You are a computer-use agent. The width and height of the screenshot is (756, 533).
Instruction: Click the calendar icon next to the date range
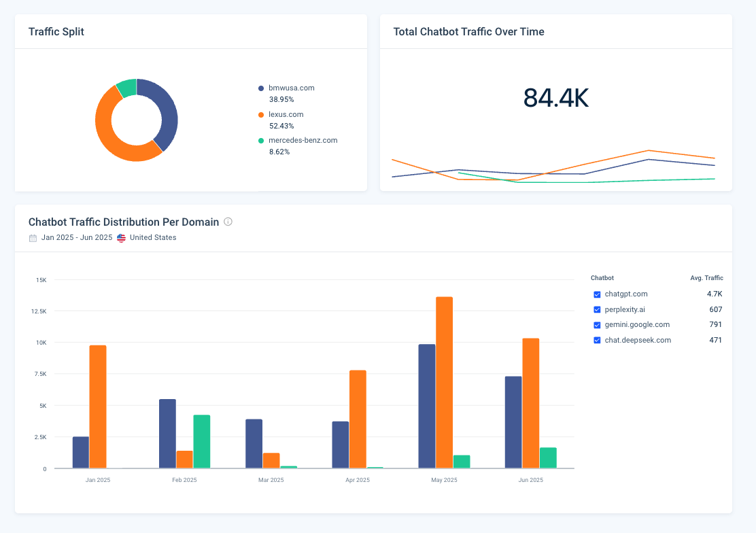point(32,237)
